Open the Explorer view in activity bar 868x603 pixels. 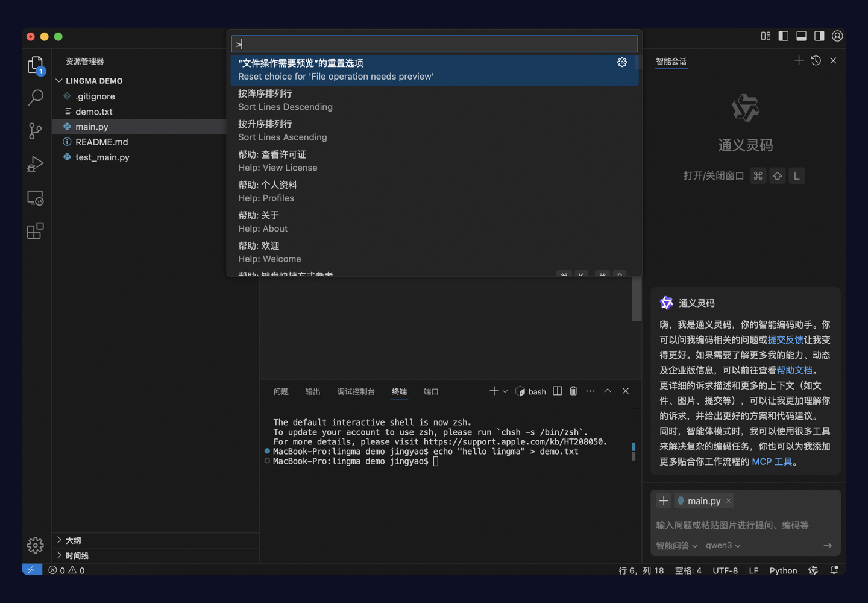coord(36,65)
